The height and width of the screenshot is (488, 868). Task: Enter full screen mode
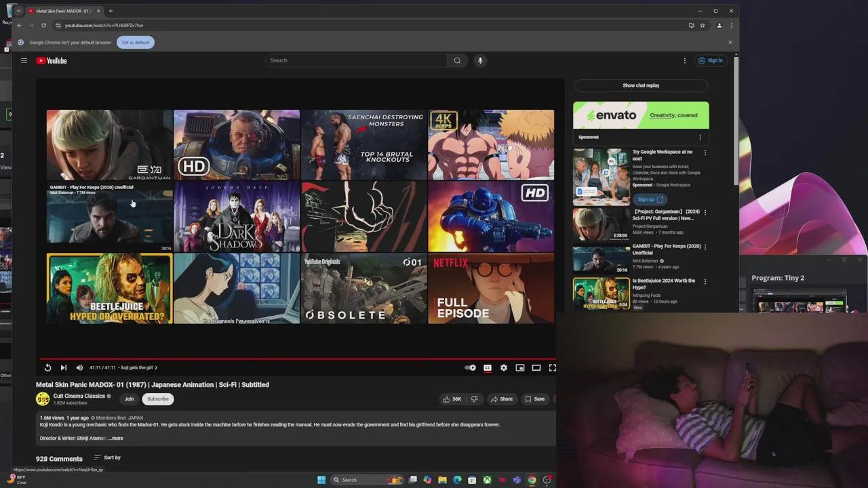click(x=552, y=367)
